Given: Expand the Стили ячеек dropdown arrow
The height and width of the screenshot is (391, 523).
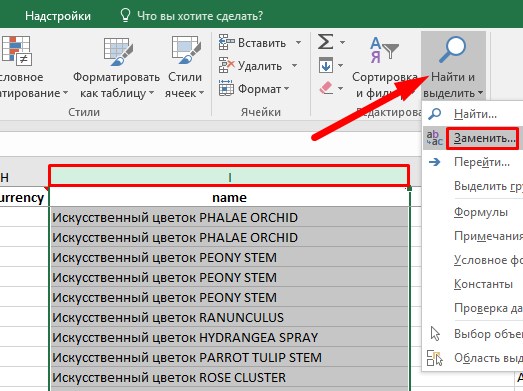Looking at the screenshot, I should (x=201, y=93).
